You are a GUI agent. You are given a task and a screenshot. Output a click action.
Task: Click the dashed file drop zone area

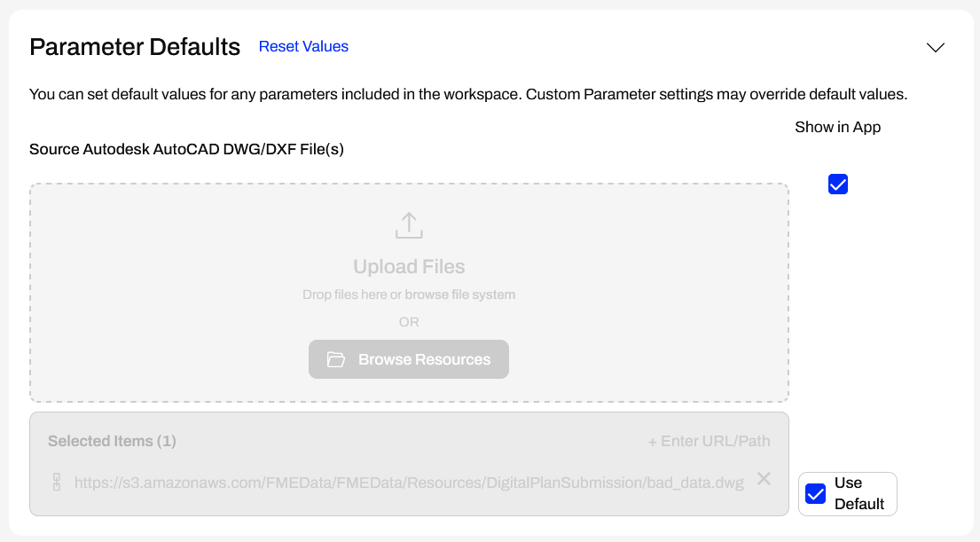pos(177,266)
